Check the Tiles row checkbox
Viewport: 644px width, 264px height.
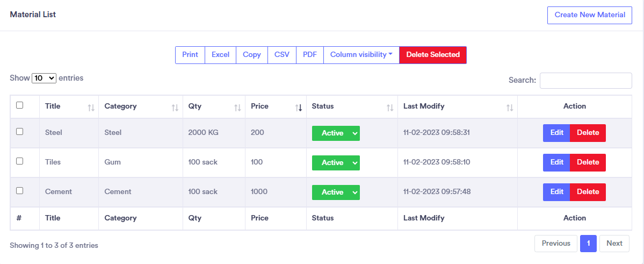tap(20, 161)
